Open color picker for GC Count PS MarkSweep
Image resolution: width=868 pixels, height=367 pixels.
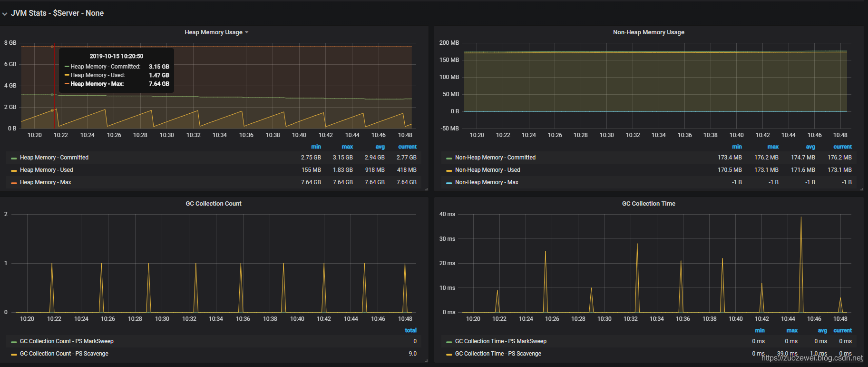(14, 342)
